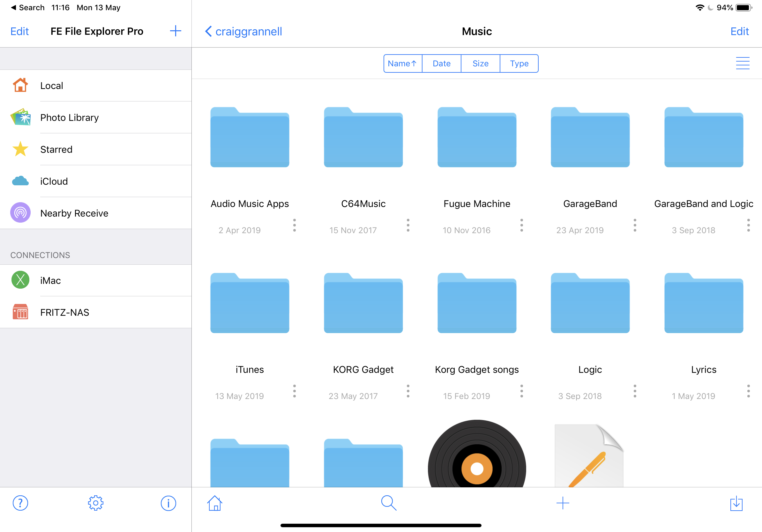
Task: Show more options for iTunes folder
Action: pyautogui.click(x=295, y=391)
